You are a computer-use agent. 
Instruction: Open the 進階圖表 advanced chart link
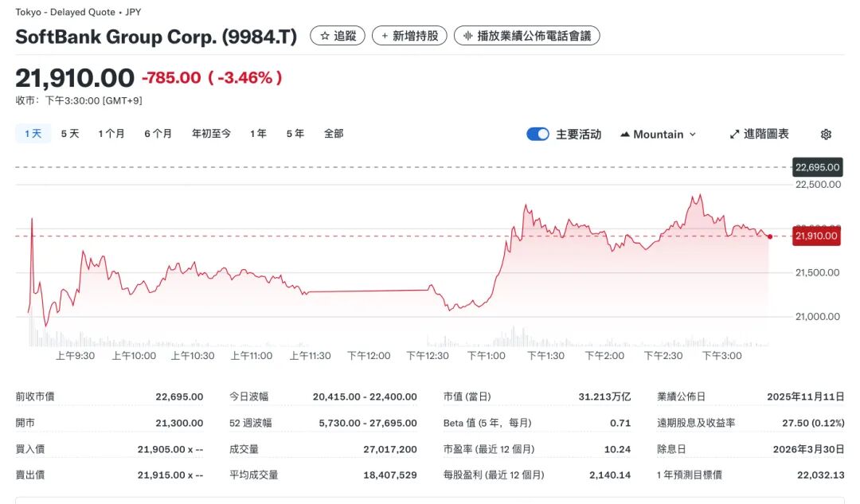coord(766,135)
